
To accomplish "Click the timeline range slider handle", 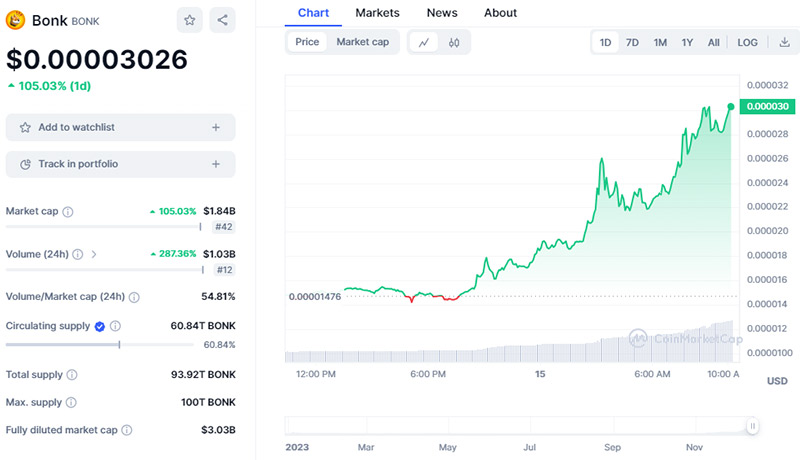I will [x=753, y=426].
